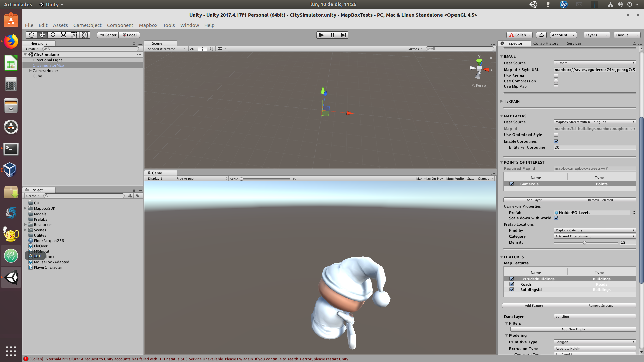The height and width of the screenshot is (362, 644).
Task: Uncheck the GamePois layer checkbox
Action: (512, 184)
